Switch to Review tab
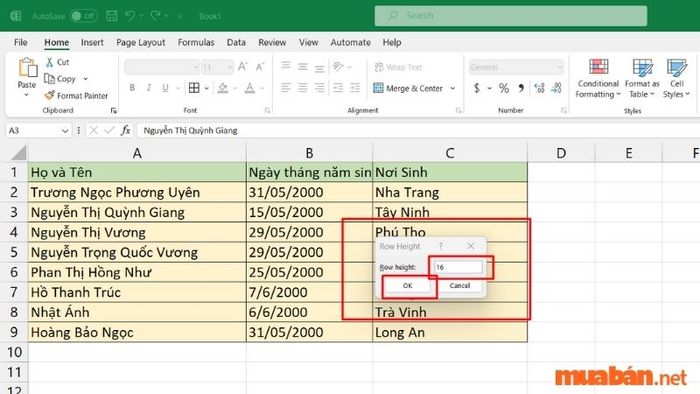Image resolution: width=700 pixels, height=394 pixels. point(272,42)
